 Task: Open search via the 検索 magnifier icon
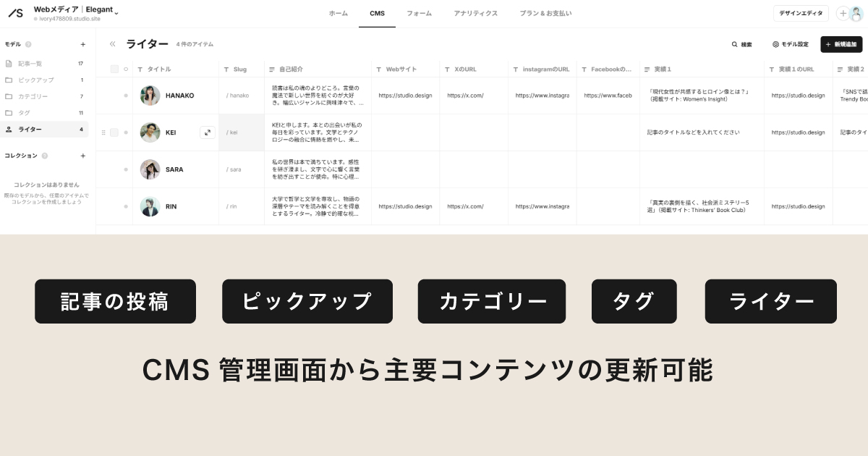(734, 44)
